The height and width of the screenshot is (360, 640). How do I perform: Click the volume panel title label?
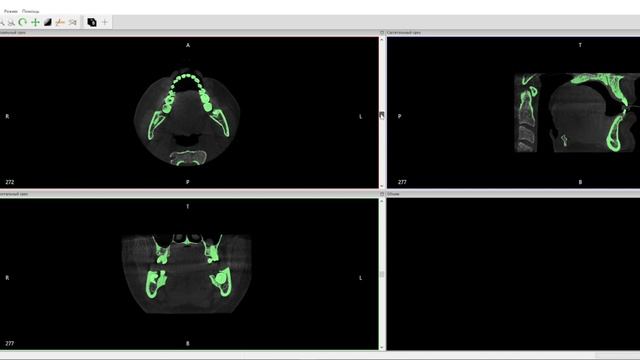click(x=393, y=194)
